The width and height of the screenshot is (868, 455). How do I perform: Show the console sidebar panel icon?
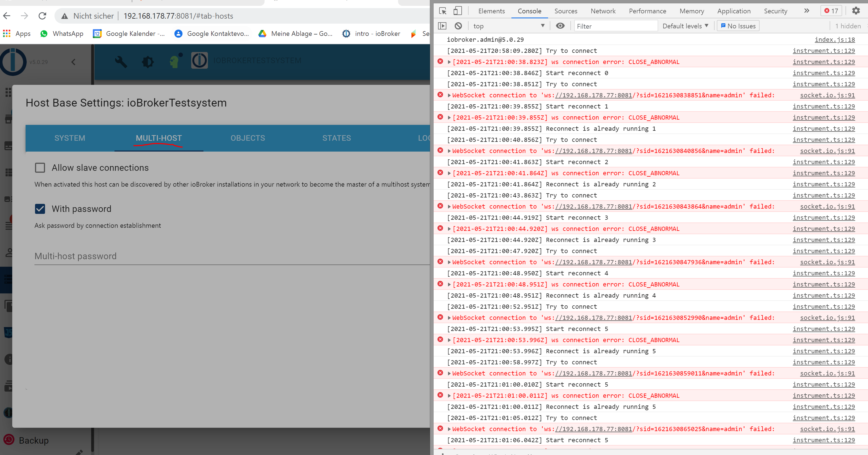pyautogui.click(x=442, y=26)
